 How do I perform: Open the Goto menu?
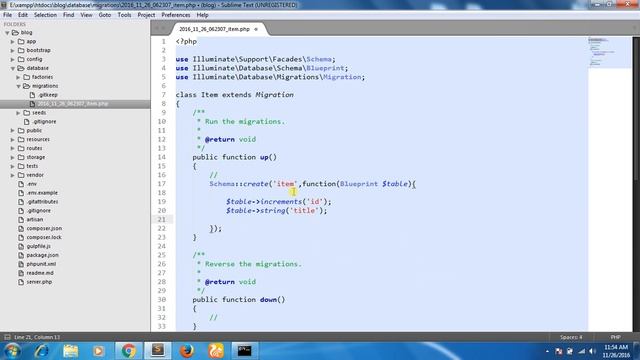[104, 15]
